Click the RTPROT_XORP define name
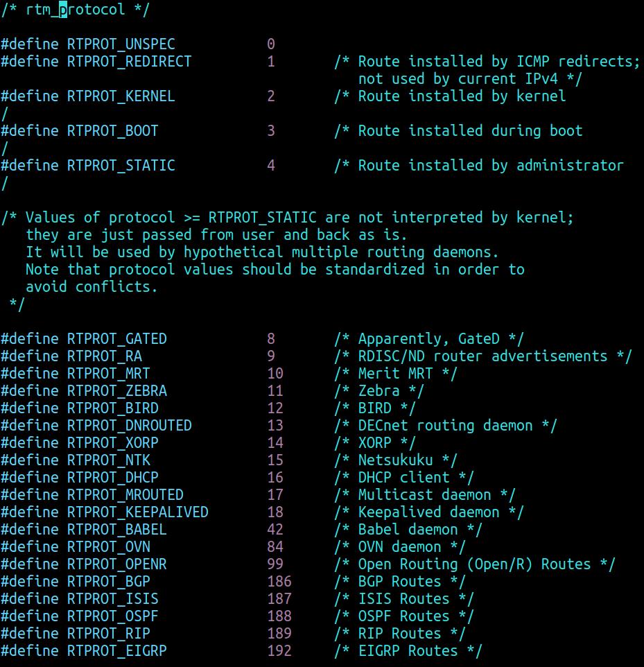This screenshot has width=644, height=667. 112,443
